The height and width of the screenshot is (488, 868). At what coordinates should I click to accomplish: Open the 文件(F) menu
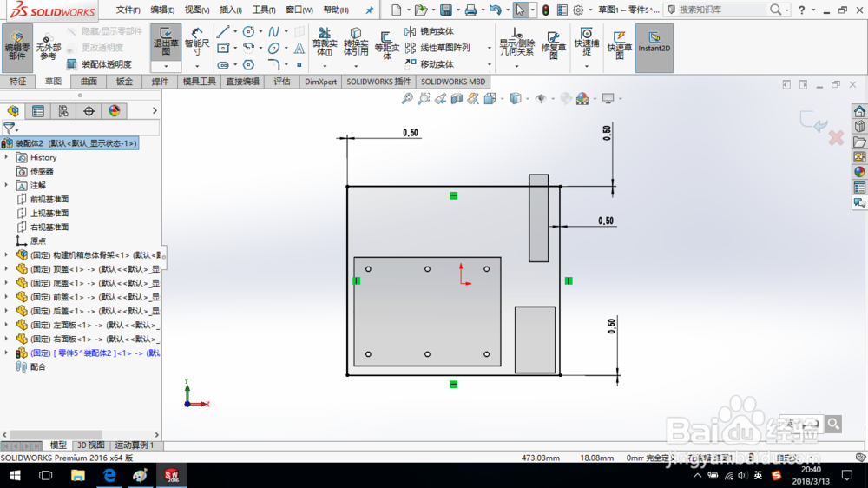[128, 10]
